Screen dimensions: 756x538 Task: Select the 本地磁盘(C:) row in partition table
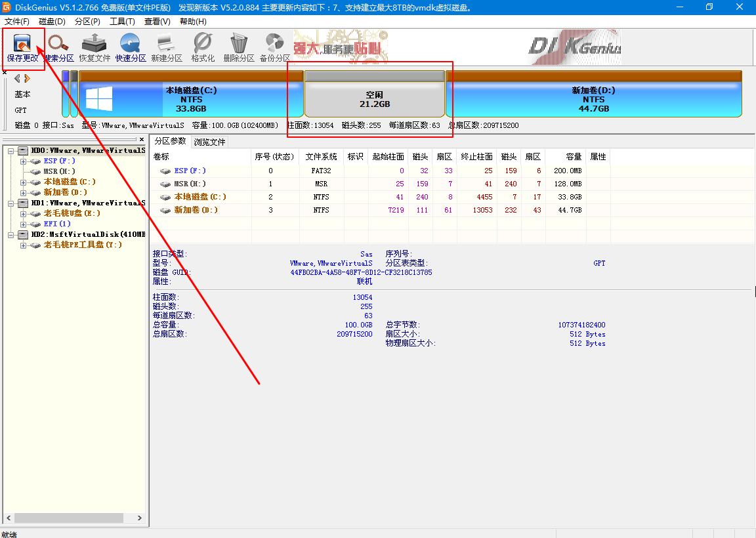click(381, 197)
